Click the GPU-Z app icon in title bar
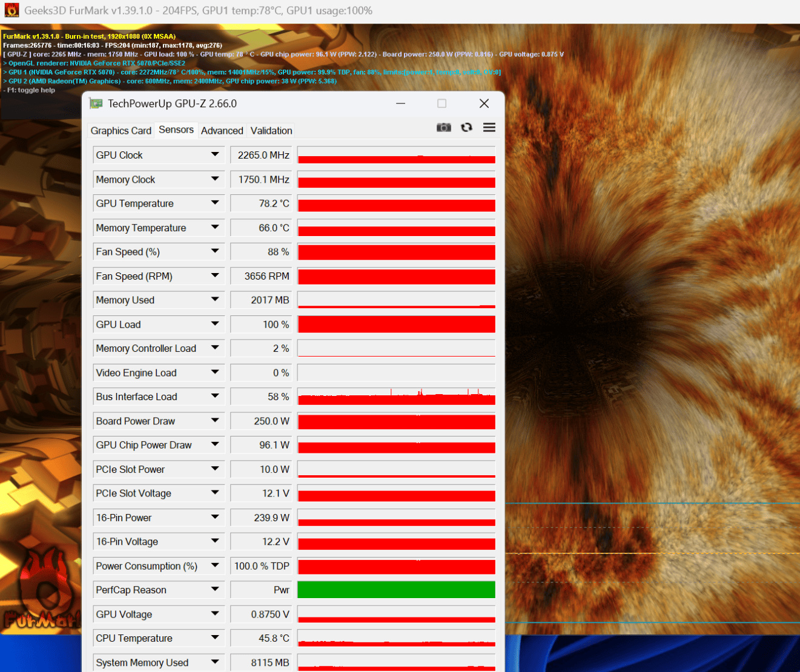Image resolution: width=800 pixels, height=672 pixels. tap(96, 104)
